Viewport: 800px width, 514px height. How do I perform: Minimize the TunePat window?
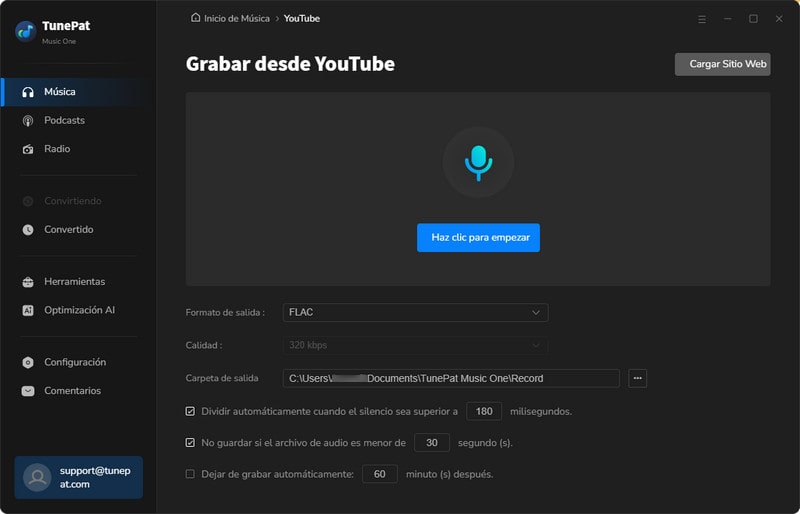(x=728, y=19)
